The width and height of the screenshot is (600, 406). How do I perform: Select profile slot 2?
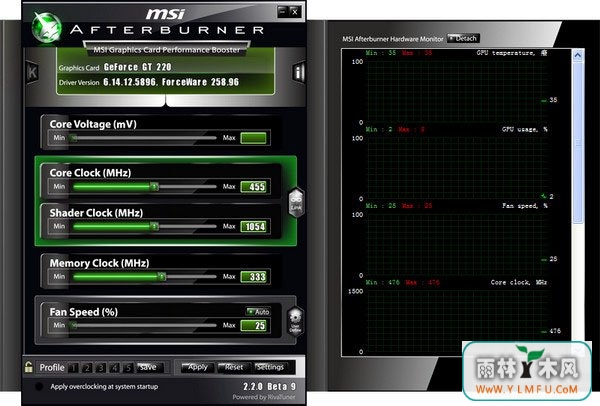87,368
